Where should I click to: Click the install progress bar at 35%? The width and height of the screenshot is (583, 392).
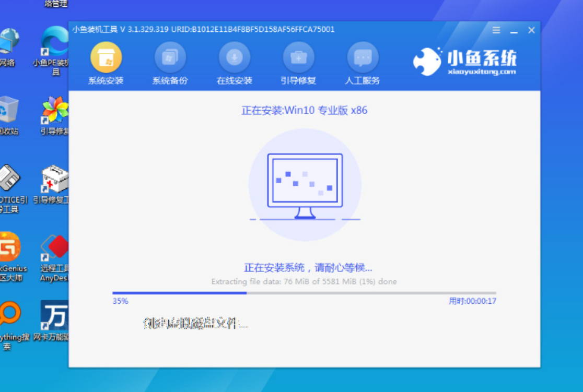(304, 293)
